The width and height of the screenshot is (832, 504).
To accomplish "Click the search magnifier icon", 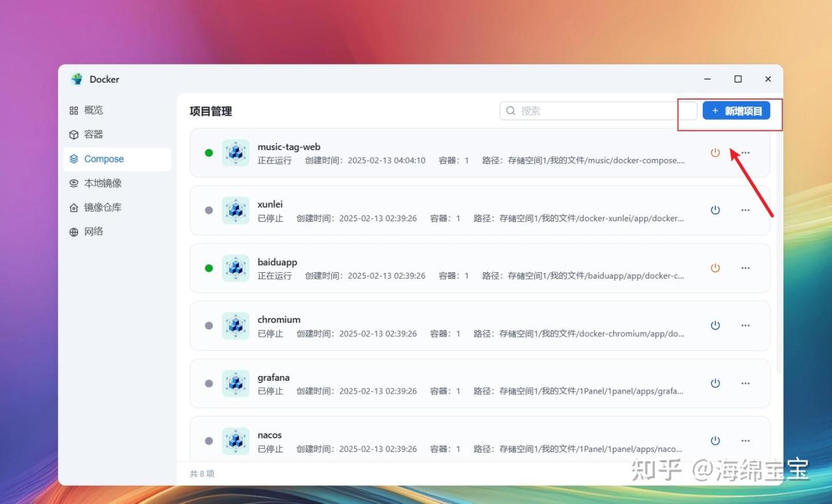I will 511,111.
